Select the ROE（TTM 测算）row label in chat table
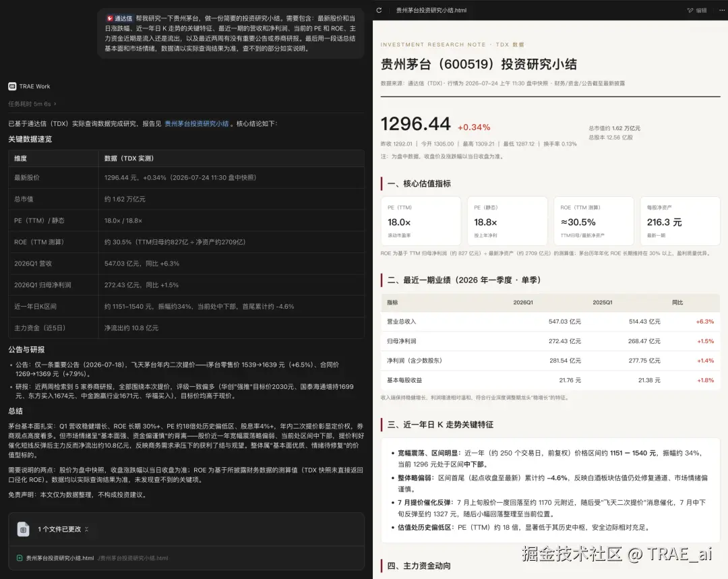The width and height of the screenshot is (728, 579). (39, 242)
